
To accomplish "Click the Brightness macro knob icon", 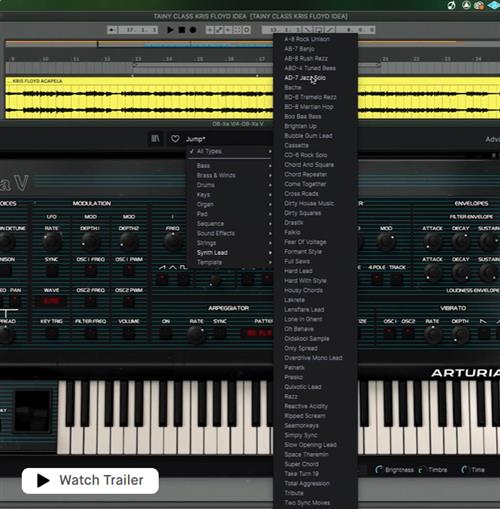I will 379,470.
